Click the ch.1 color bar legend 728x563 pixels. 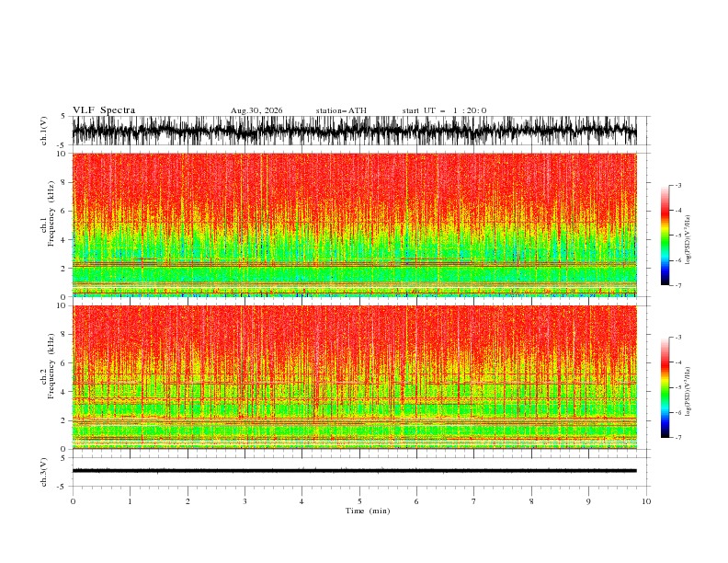tap(665, 236)
